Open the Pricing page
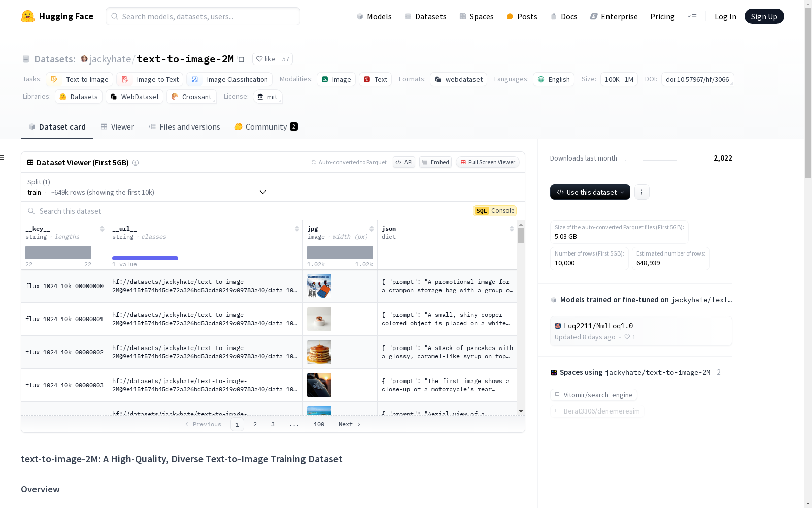812x508 pixels. (662, 16)
